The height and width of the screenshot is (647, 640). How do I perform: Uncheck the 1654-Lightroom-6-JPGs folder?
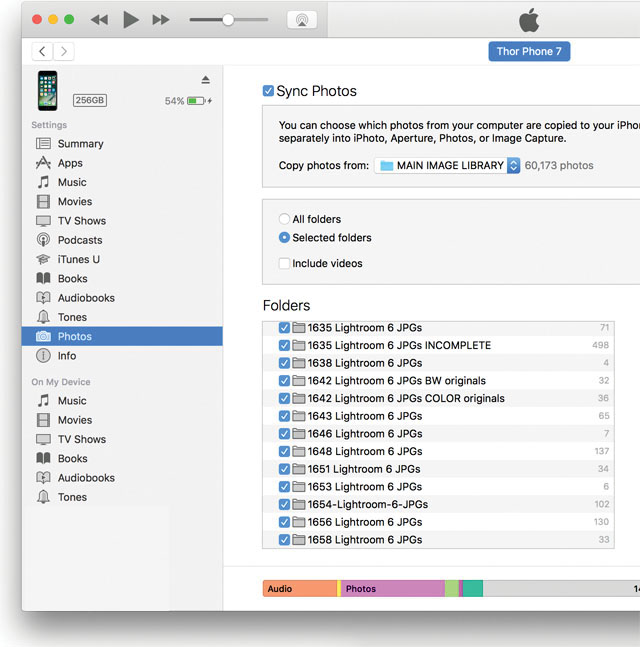[x=284, y=504]
